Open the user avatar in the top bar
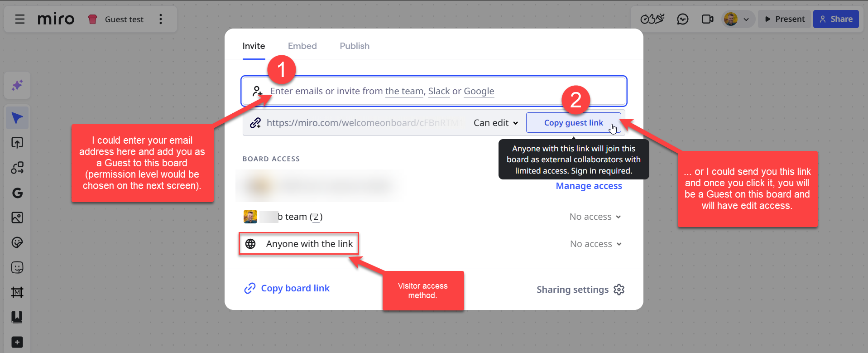The width and height of the screenshot is (868, 353). point(731,19)
